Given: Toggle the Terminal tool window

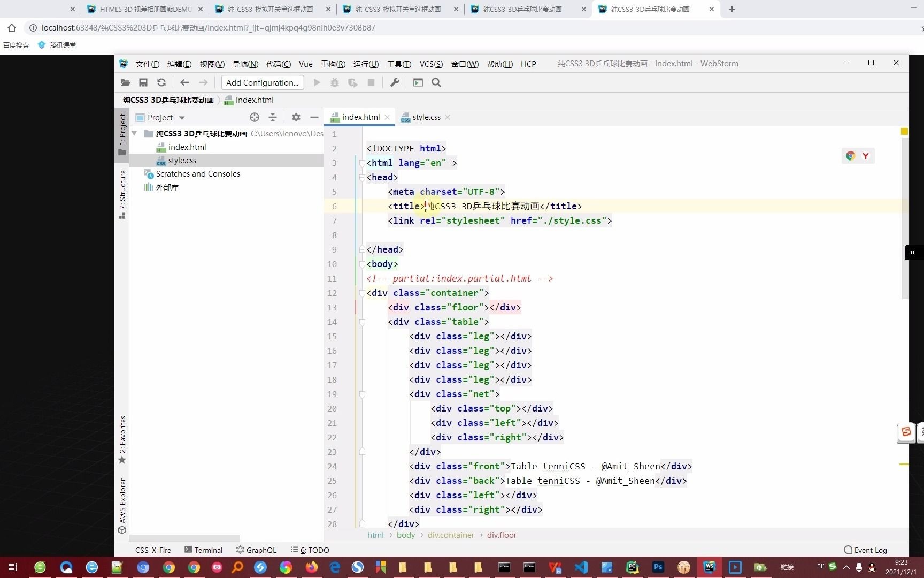Looking at the screenshot, I should pyautogui.click(x=203, y=550).
